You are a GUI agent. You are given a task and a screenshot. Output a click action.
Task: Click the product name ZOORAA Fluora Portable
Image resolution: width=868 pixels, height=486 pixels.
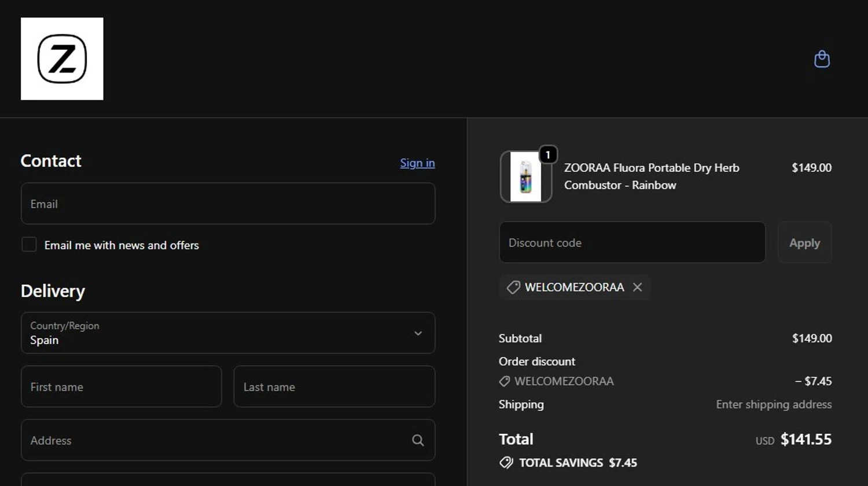coord(652,176)
